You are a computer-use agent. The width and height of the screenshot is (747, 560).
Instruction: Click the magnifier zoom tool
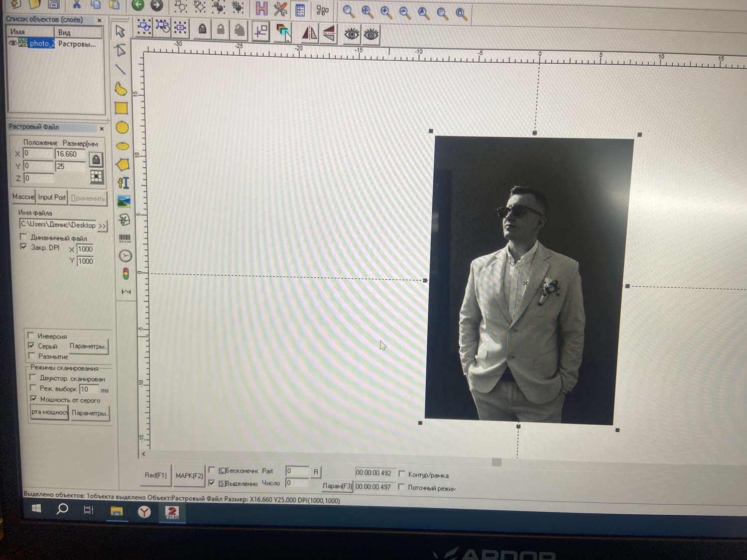pos(349,12)
